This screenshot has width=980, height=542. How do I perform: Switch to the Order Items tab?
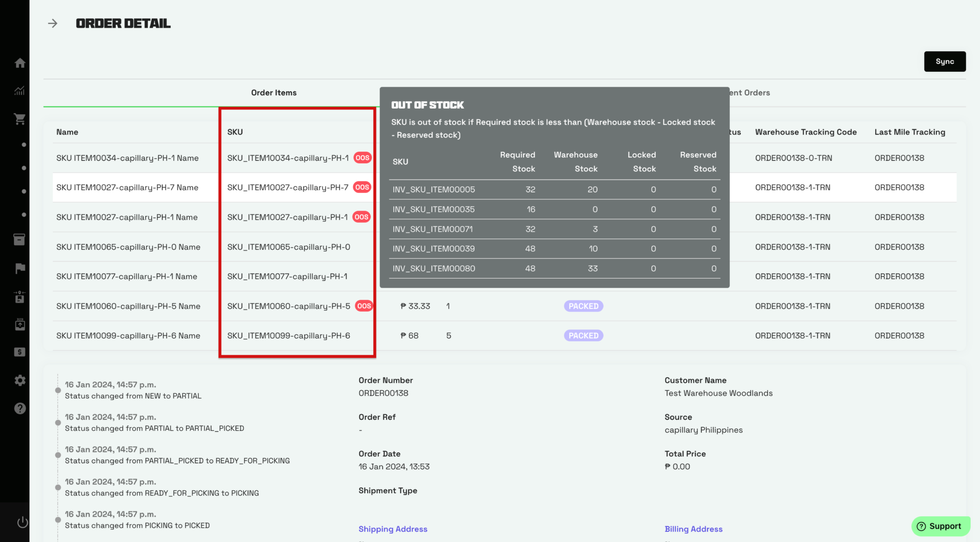[x=274, y=93]
